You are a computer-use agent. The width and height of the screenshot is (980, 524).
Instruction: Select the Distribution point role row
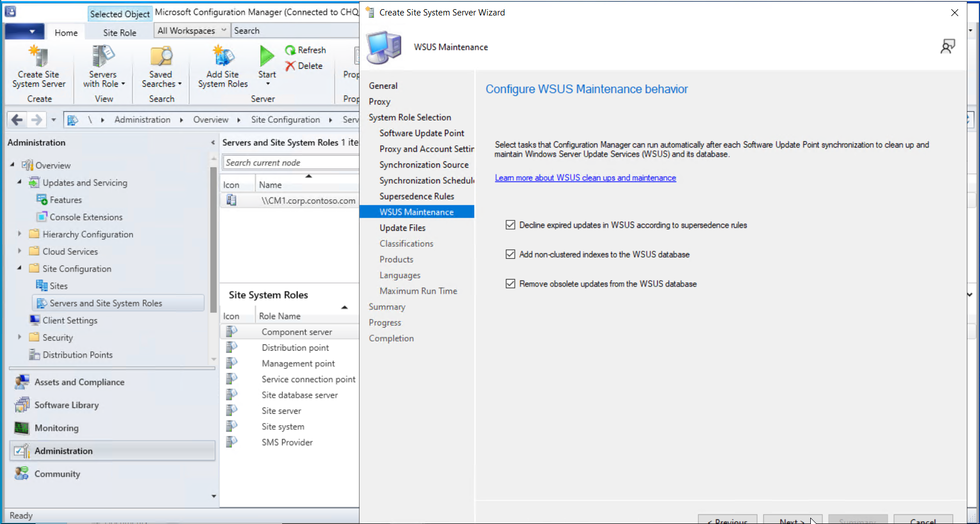290,348
